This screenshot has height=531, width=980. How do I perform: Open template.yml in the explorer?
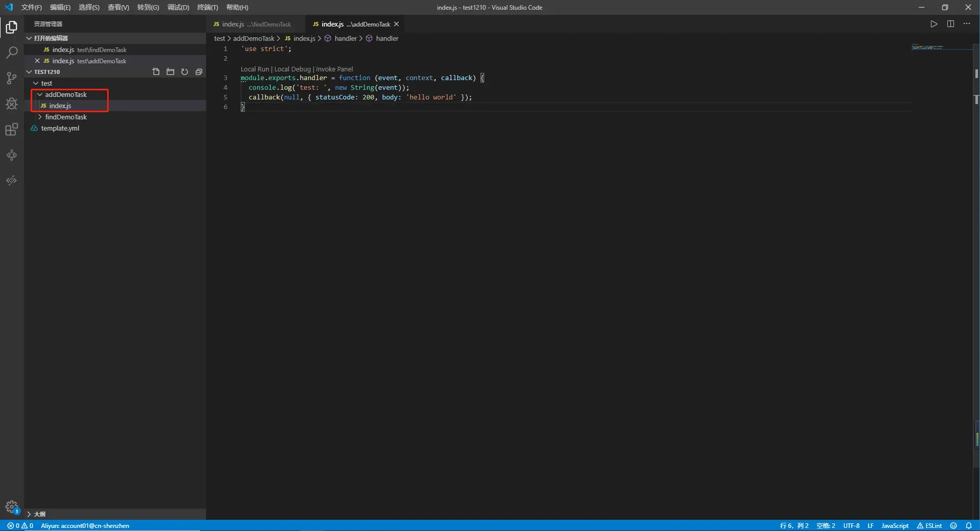[60, 128]
